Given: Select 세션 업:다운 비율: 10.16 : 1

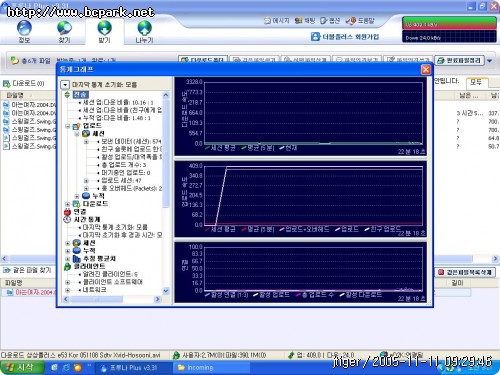Looking at the screenshot, I should point(118,102).
